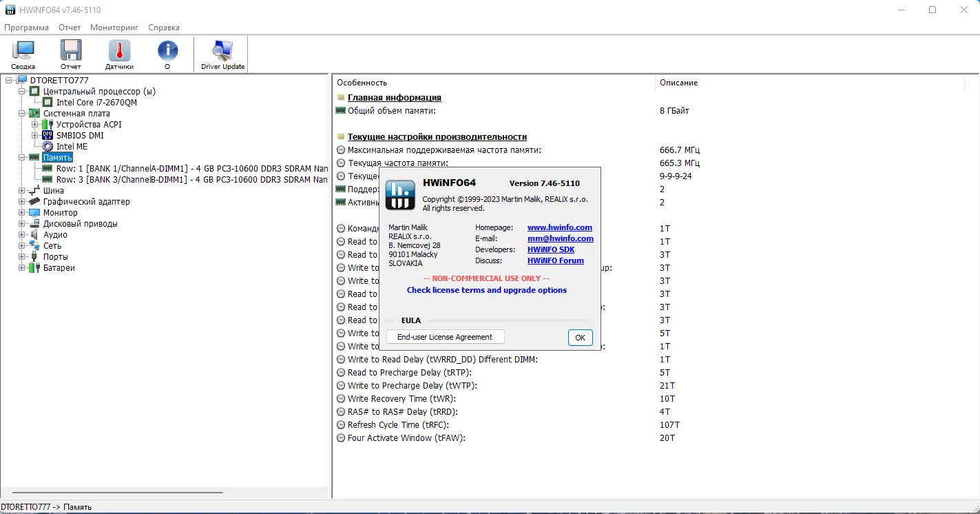Collapse the Память branch
980x514 pixels.
pyautogui.click(x=22, y=157)
